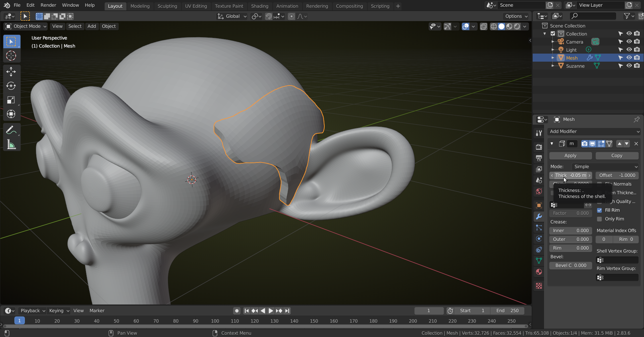Open the Modifier properties wrench tab

539,216
